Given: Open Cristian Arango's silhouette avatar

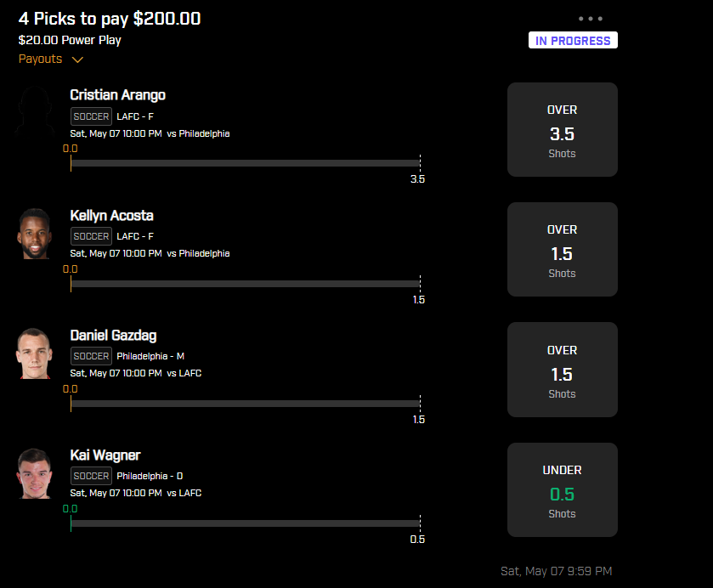Looking at the screenshot, I should click(35, 111).
